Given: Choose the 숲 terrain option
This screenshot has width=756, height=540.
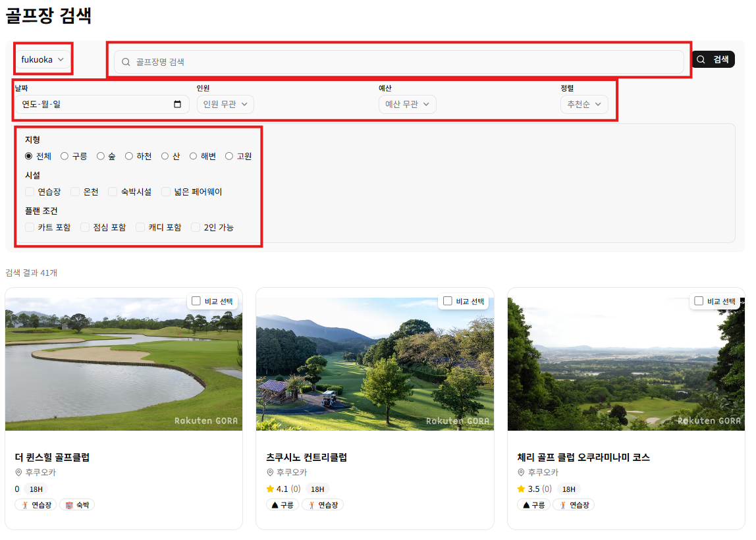Looking at the screenshot, I should click(101, 156).
